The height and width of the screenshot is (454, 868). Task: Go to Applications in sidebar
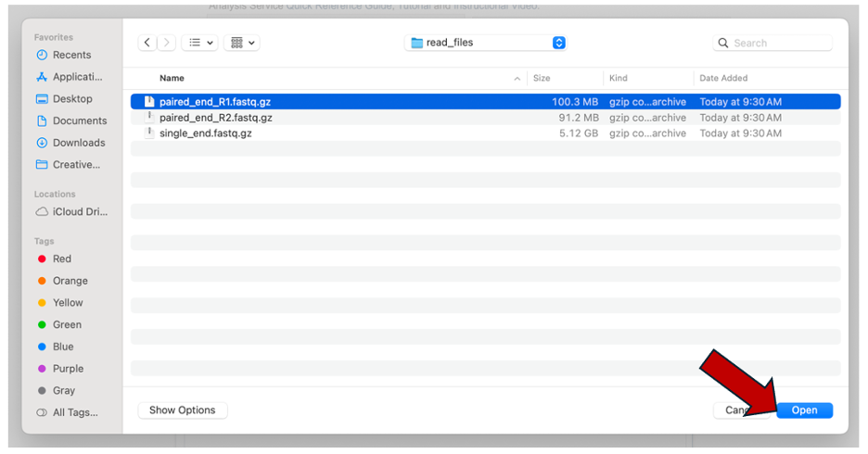pyautogui.click(x=70, y=77)
